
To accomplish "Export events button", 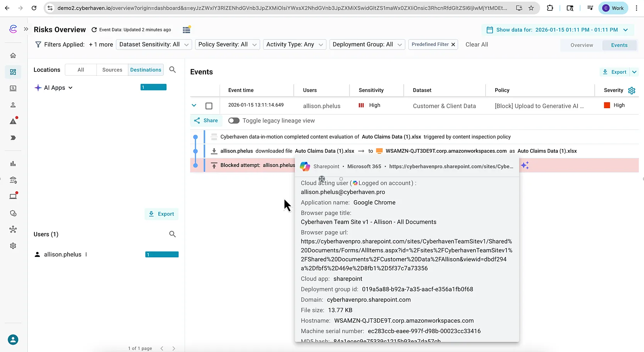I will pyautogui.click(x=615, y=72).
